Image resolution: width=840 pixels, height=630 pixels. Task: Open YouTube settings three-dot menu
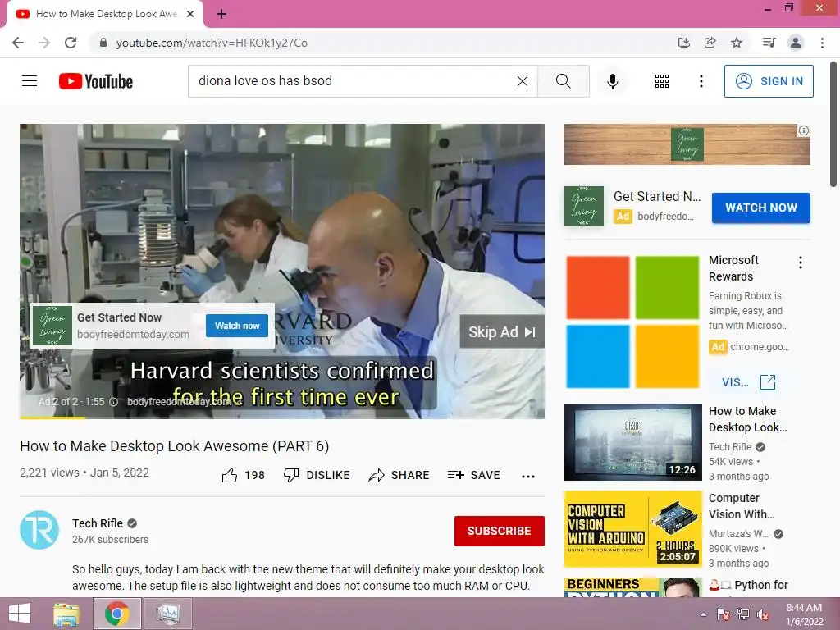701,81
